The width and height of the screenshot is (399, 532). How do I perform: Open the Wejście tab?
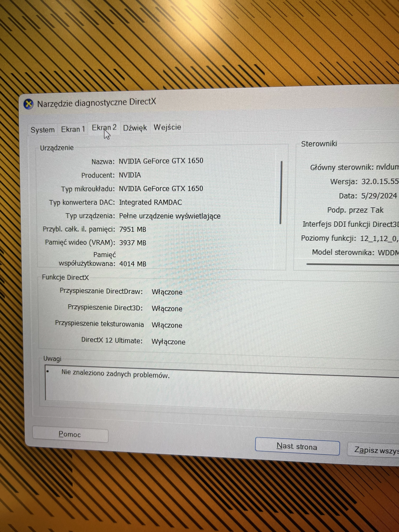(168, 127)
